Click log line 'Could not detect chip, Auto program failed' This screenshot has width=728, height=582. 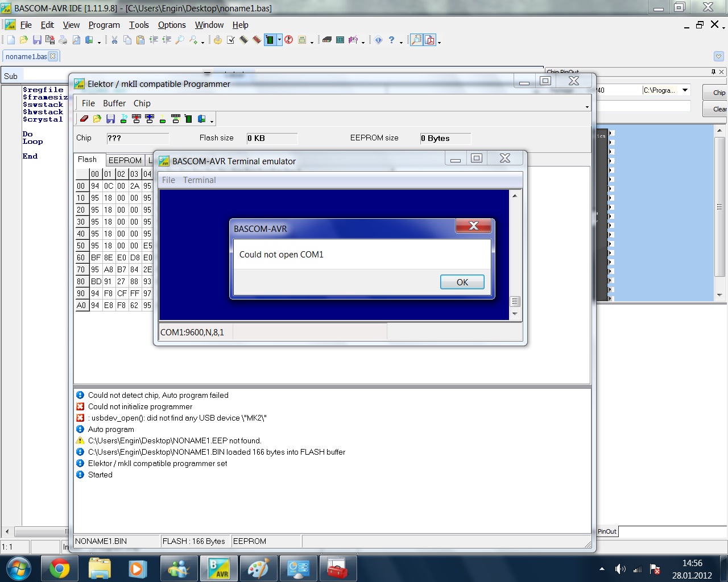[x=158, y=395]
